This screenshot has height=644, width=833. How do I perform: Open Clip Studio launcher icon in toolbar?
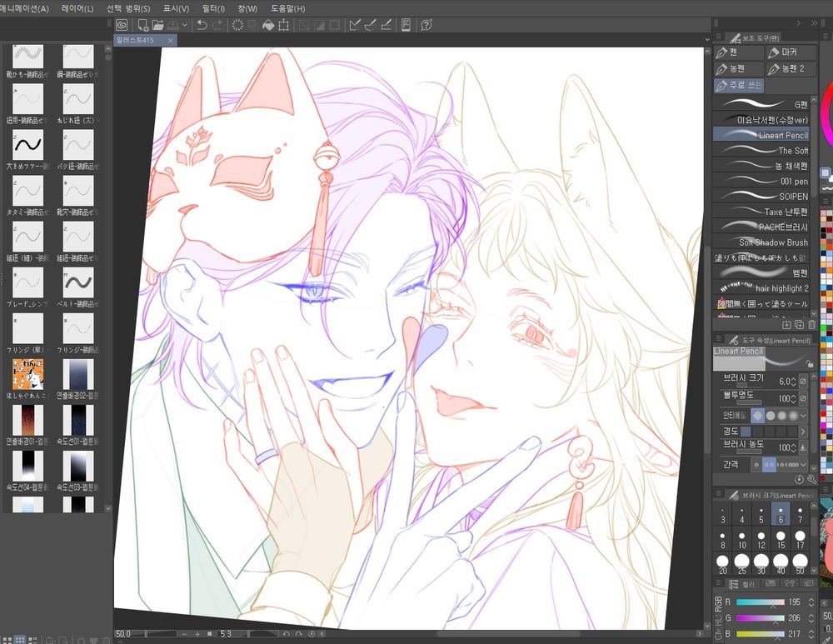pyautogui.click(x=122, y=25)
